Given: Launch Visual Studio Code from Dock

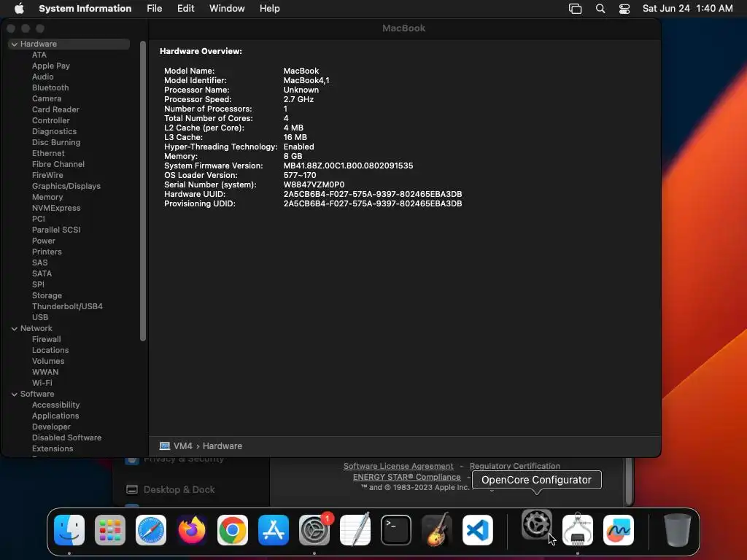Looking at the screenshot, I should pyautogui.click(x=477, y=530).
